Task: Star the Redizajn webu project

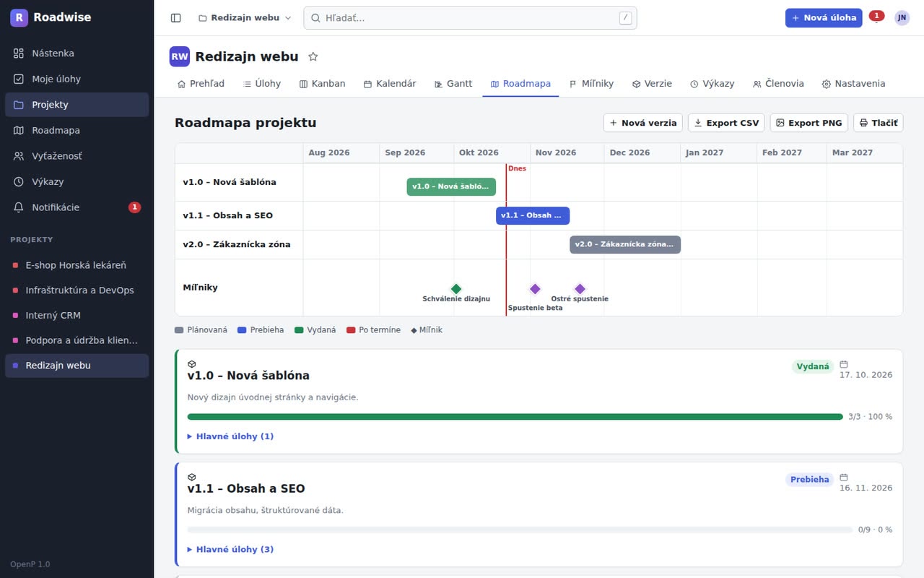Action: tap(313, 56)
